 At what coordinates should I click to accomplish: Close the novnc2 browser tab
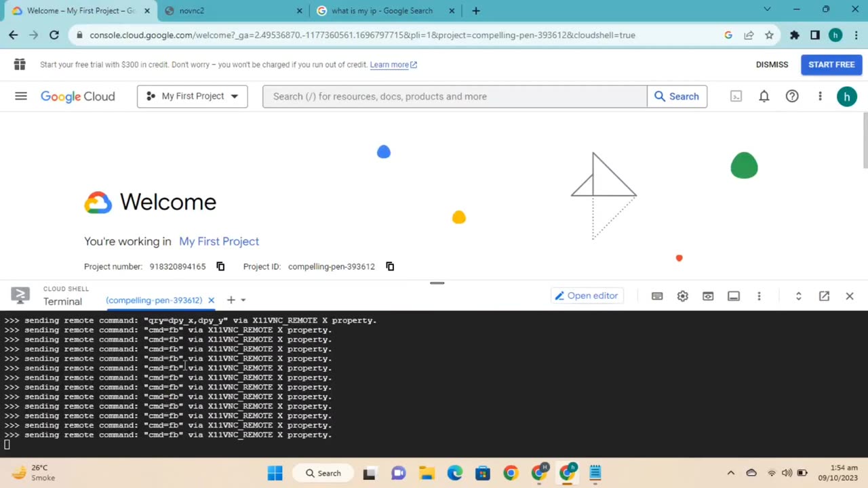[x=300, y=11]
